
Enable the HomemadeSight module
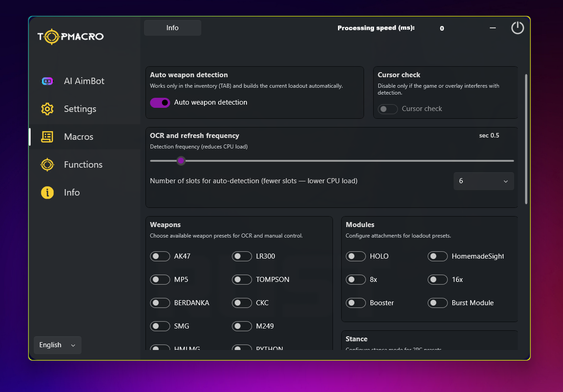click(x=438, y=256)
